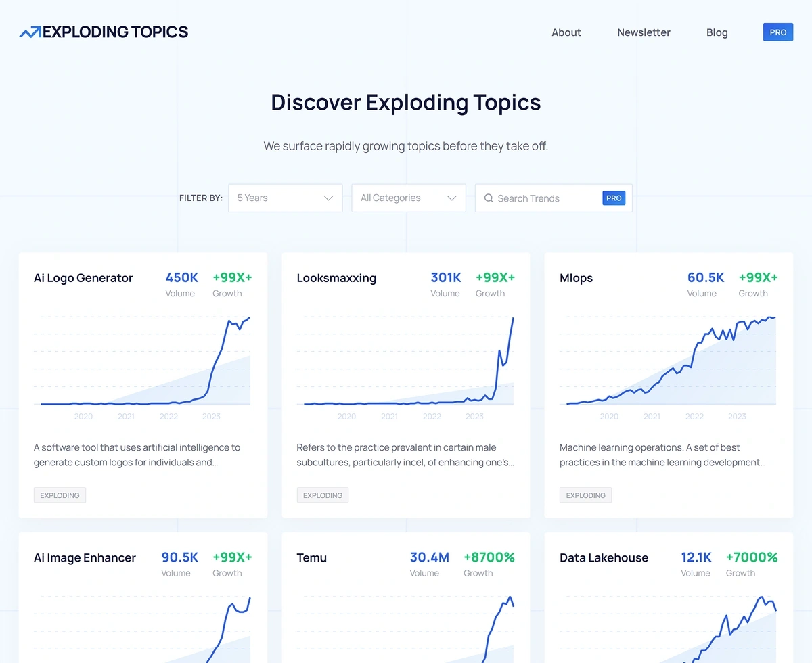Click the 12.1K volume value
Viewport: 812px width, 663px height.
tap(696, 557)
